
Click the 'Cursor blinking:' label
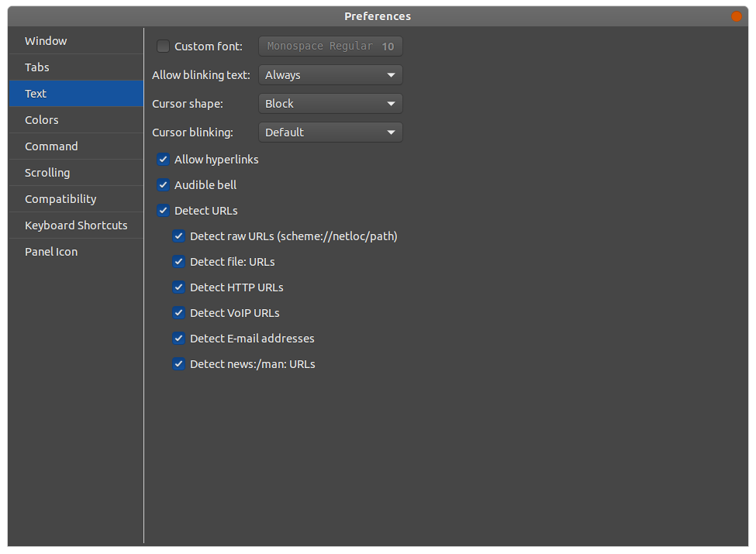[192, 132]
